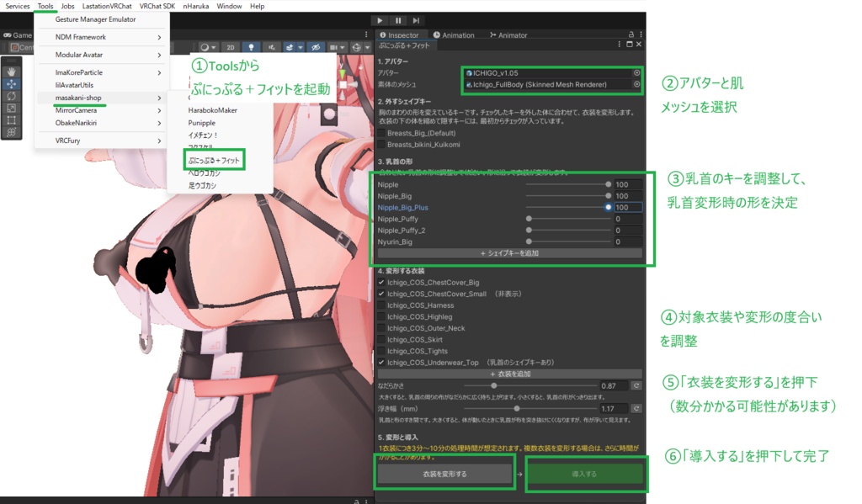
Task: Open the Game tab
Action: tap(18, 35)
